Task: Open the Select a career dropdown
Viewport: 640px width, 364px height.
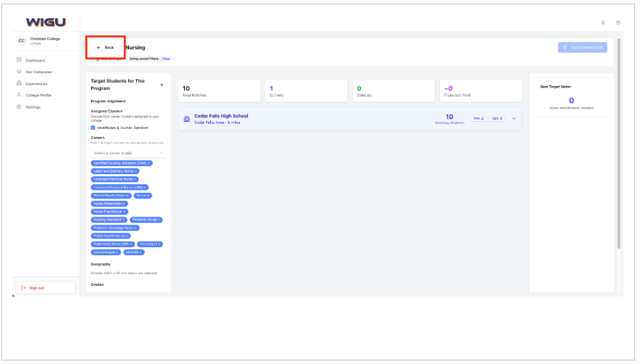Action: point(128,153)
